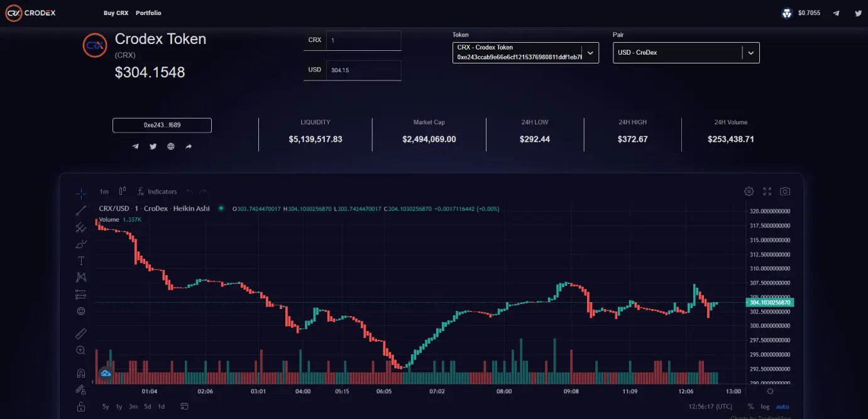This screenshot has width=868, height=419.
Task: Toggle log scale on chart
Action: point(765,406)
